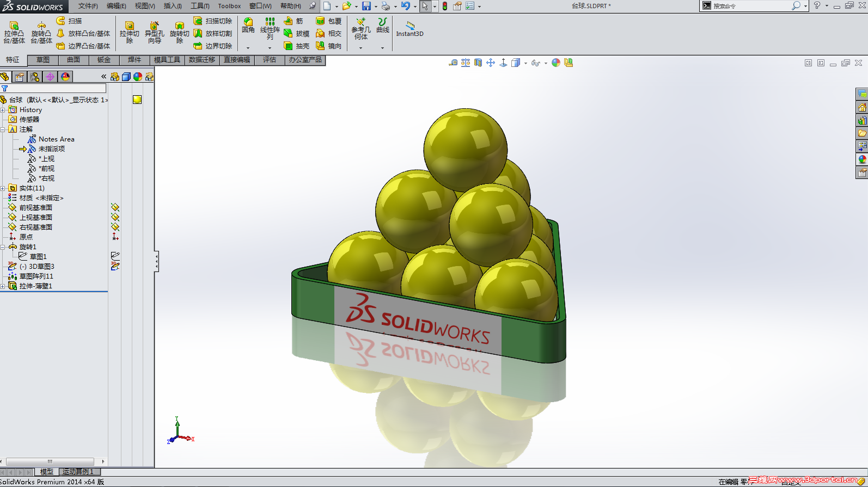The image size is (868, 487).
Task: Select the 旋转凸台/基体 revolve boss tool
Action: [41, 33]
